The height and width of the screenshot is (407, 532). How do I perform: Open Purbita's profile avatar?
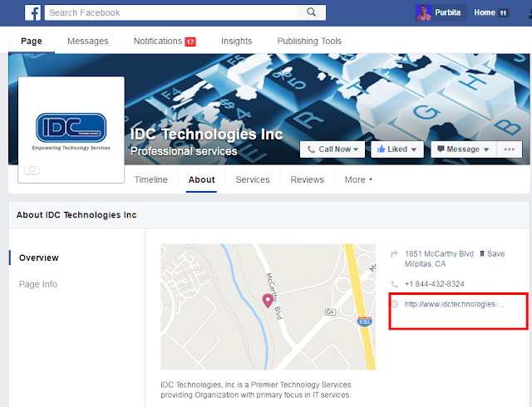(423, 13)
